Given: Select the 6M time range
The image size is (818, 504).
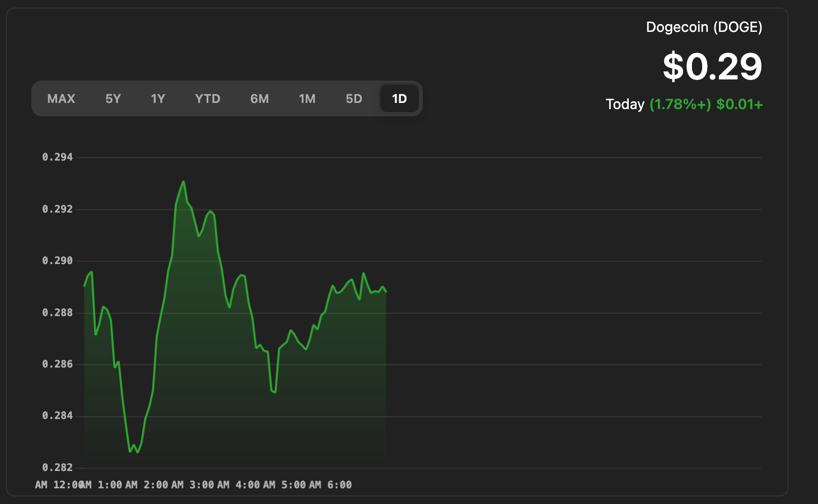Looking at the screenshot, I should (259, 99).
